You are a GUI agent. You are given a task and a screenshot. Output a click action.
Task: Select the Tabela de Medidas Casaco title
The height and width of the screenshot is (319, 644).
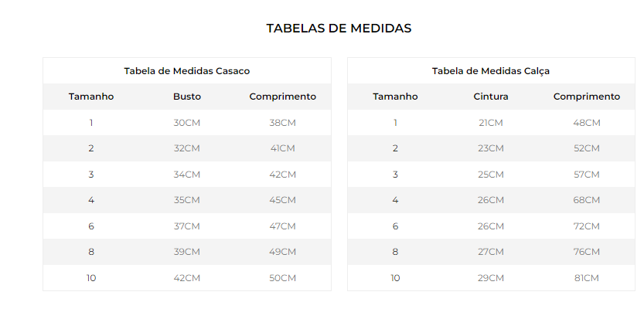pyautogui.click(x=187, y=71)
